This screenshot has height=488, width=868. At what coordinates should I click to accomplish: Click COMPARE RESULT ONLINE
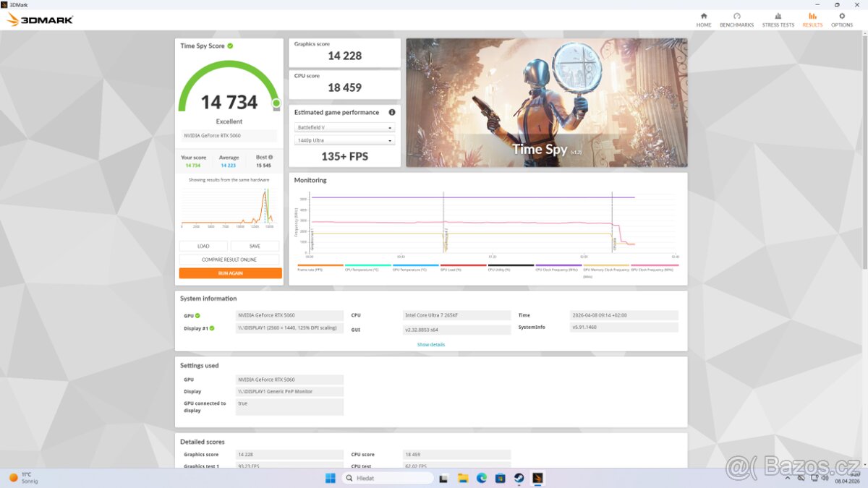[x=229, y=259]
